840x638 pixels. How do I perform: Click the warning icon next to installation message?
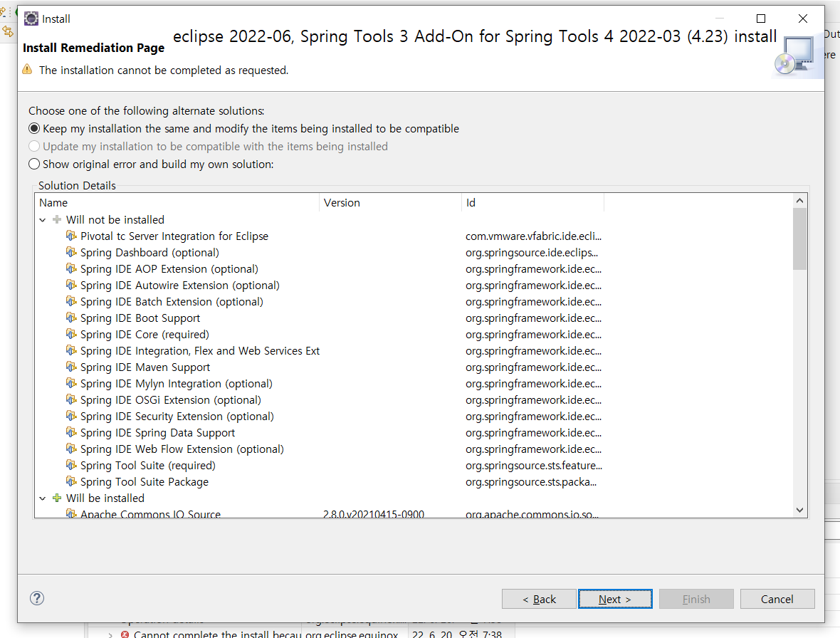[x=27, y=70]
